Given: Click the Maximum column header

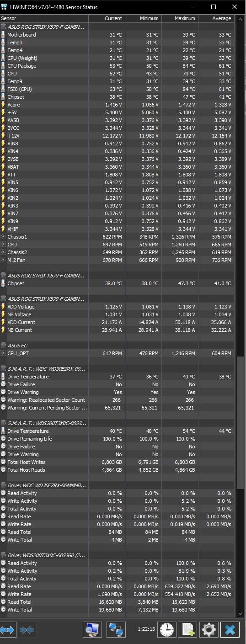Looking at the screenshot, I should tap(180, 19).
